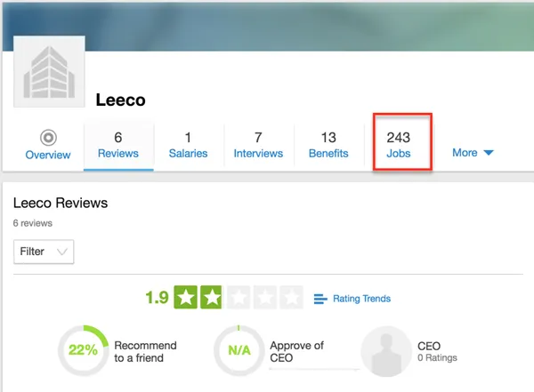This screenshot has height=392, width=534.
Task: Expand the More dropdown menu
Action: 472,153
